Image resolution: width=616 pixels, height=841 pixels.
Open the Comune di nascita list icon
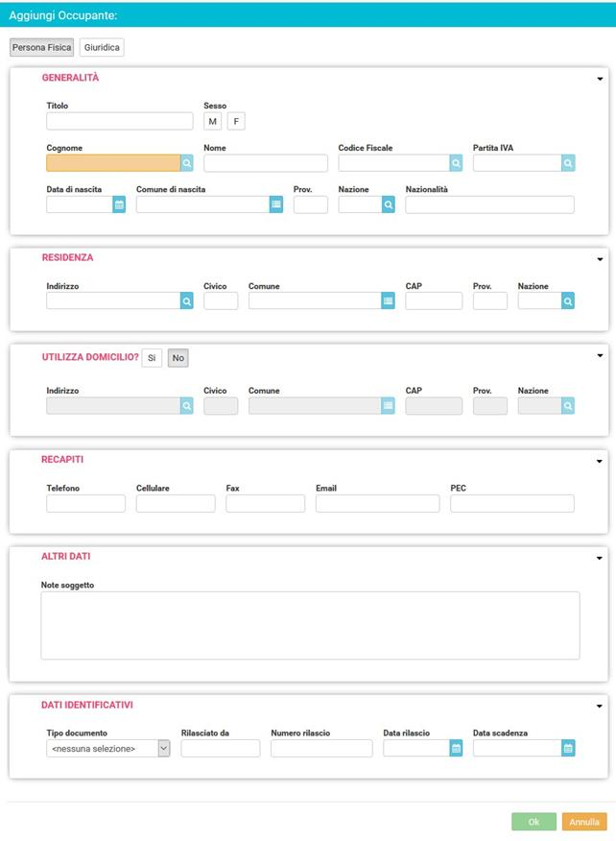coord(276,204)
